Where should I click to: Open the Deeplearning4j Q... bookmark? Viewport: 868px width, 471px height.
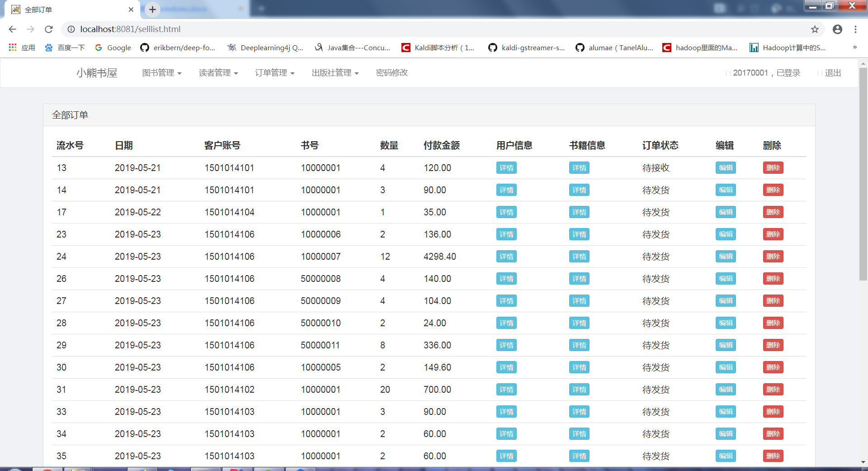click(265, 48)
